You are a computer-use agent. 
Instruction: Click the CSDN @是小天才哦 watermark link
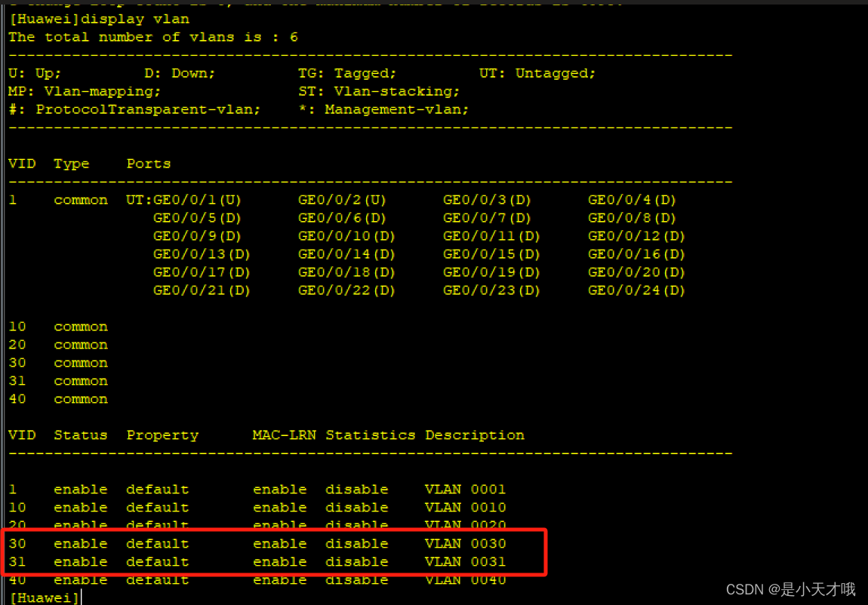(x=790, y=589)
